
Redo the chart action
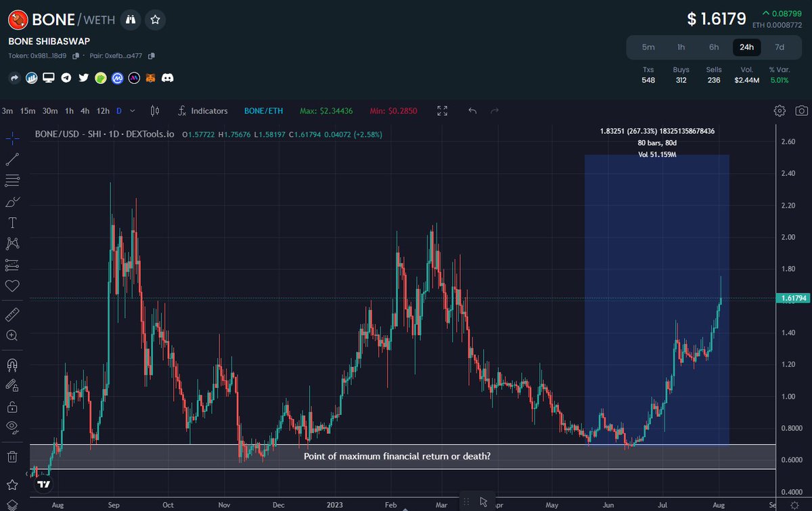point(495,110)
